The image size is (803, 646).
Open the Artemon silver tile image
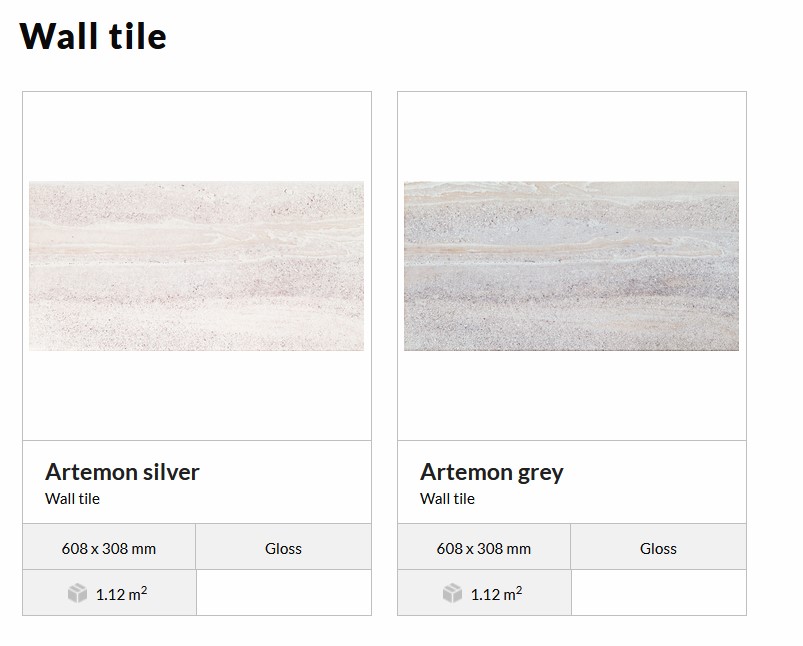tap(196, 266)
